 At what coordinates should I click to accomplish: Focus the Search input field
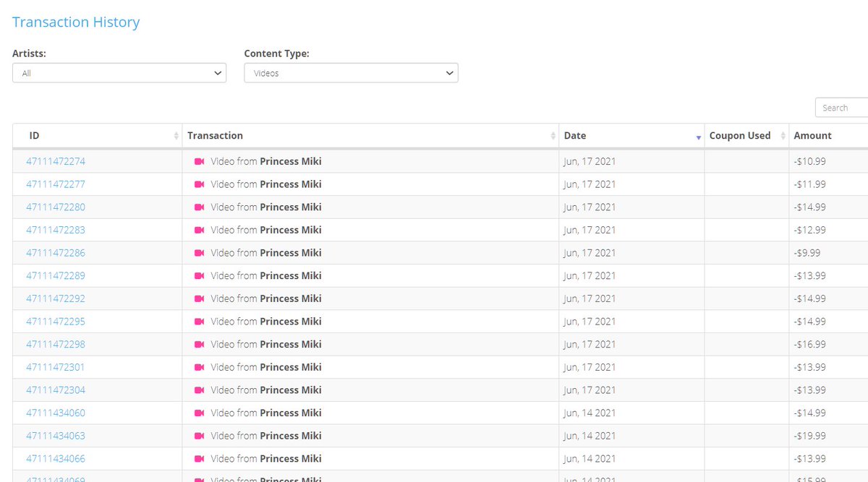[x=841, y=108]
